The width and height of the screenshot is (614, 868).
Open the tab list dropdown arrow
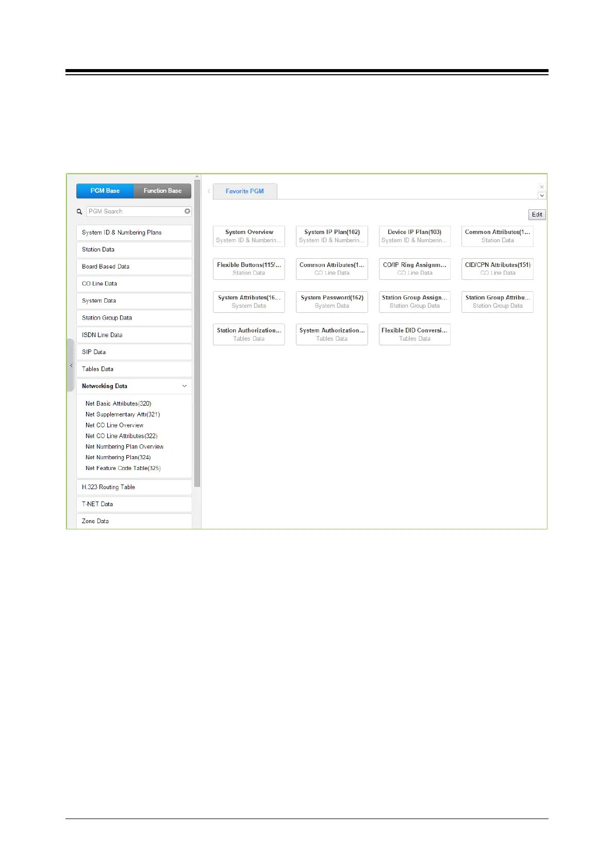click(542, 196)
